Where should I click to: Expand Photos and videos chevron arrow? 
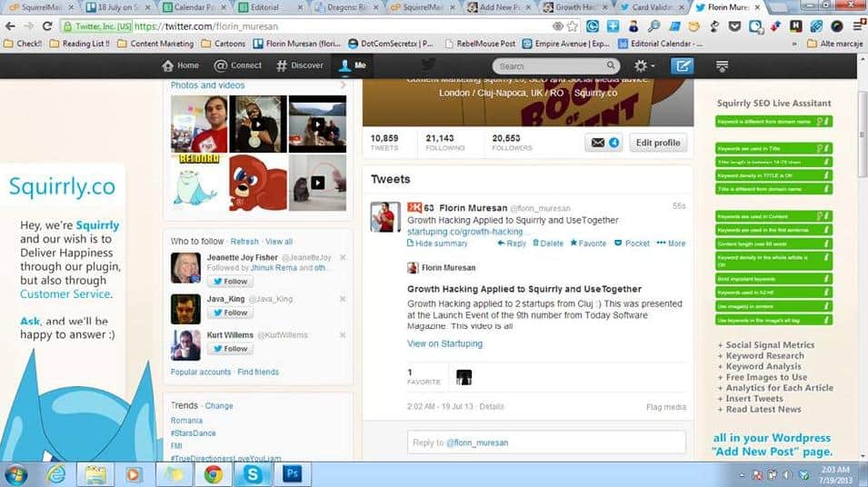(x=343, y=85)
